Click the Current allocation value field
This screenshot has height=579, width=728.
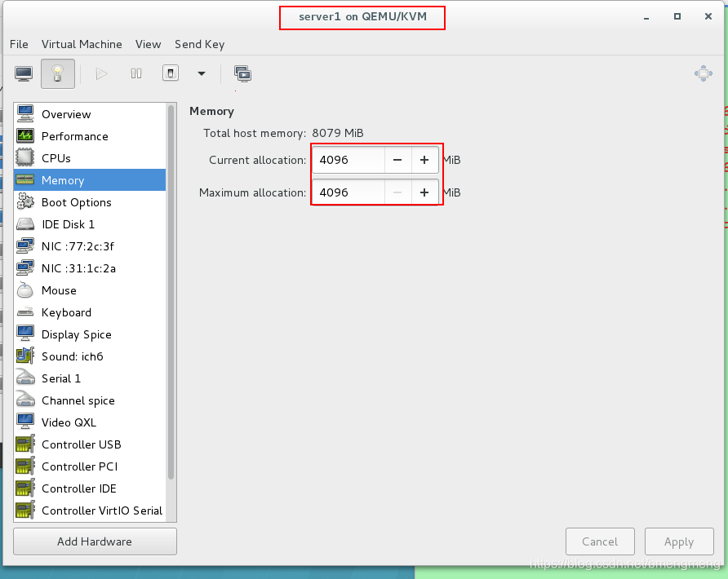[x=348, y=160]
